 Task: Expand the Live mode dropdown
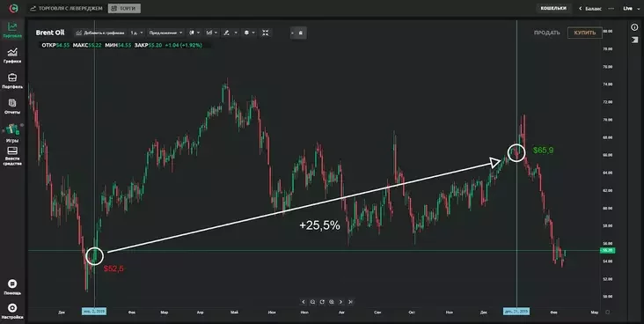(x=631, y=8)
